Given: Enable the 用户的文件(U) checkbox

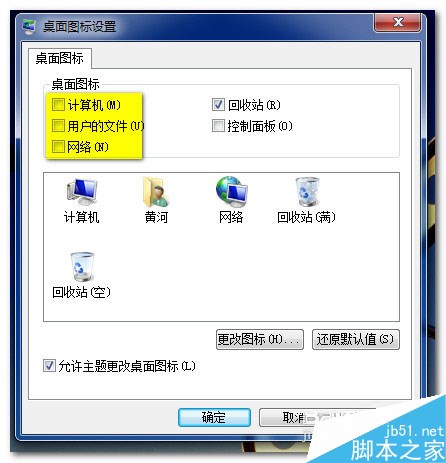Looking at the screenshot, I should pyautogui.click(x=58, y=126).
